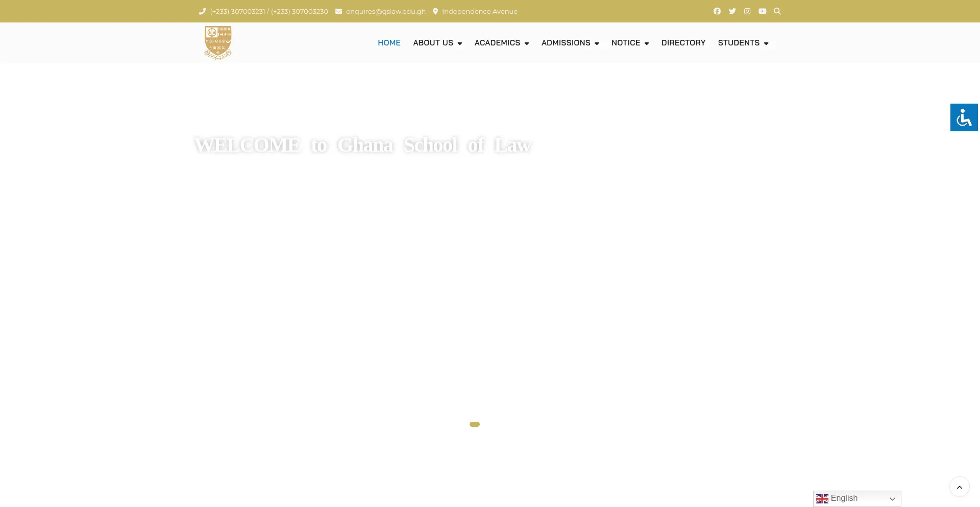Open the accessibility wheelchair widget
Image resolution: width=980 pixels, height=507 pixels.
coord(964,117)
